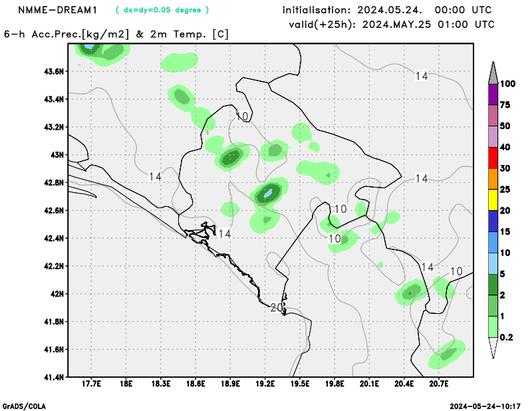Click the valid(+25h) 2024.MAY.25 01:00 UTC line

pyautogui.click(x=392, y=25)
